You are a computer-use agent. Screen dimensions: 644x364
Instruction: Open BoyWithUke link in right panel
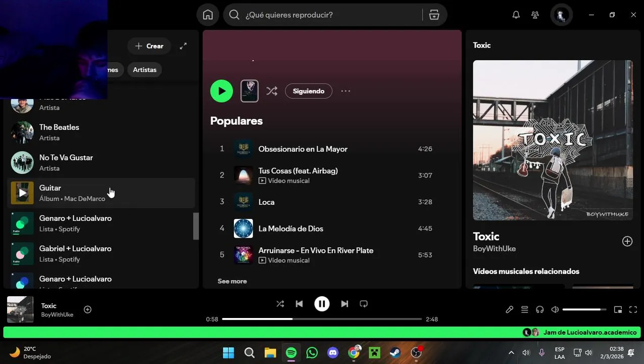(494, 249)
